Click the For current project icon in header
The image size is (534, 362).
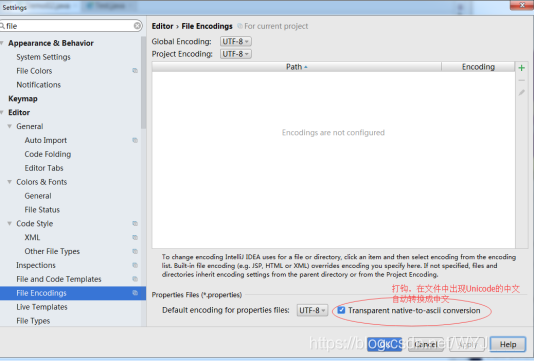click(240, 26)
